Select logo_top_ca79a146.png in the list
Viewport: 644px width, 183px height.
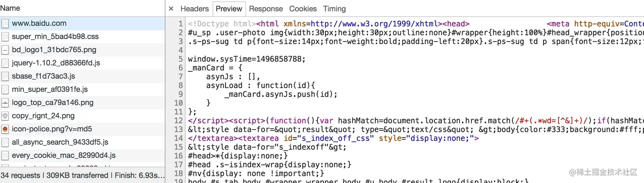[82, 103]
